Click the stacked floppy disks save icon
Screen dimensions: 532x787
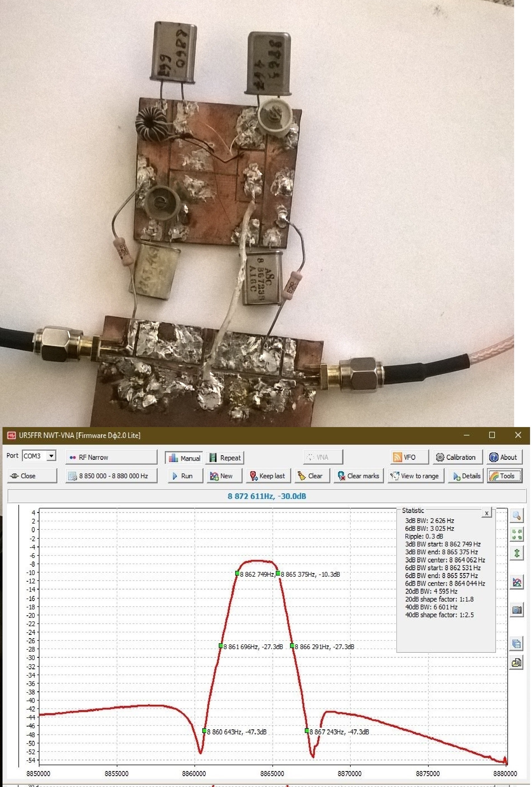click(516, 643)
